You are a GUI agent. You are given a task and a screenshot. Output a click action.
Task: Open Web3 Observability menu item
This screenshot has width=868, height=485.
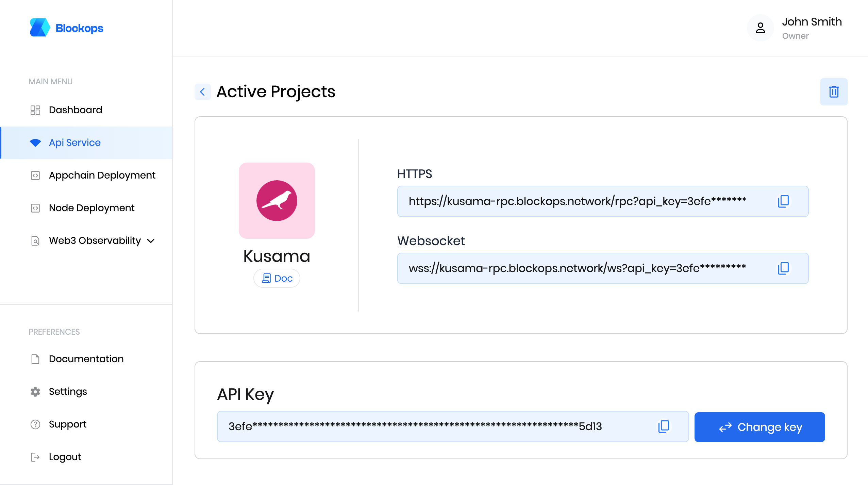[x=86, y=240]
